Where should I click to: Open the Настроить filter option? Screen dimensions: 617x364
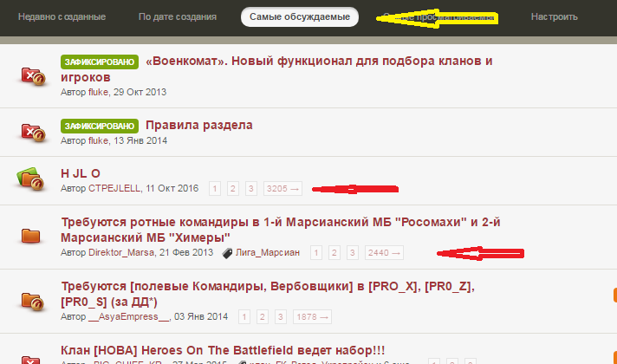click(x=554, y=17)
